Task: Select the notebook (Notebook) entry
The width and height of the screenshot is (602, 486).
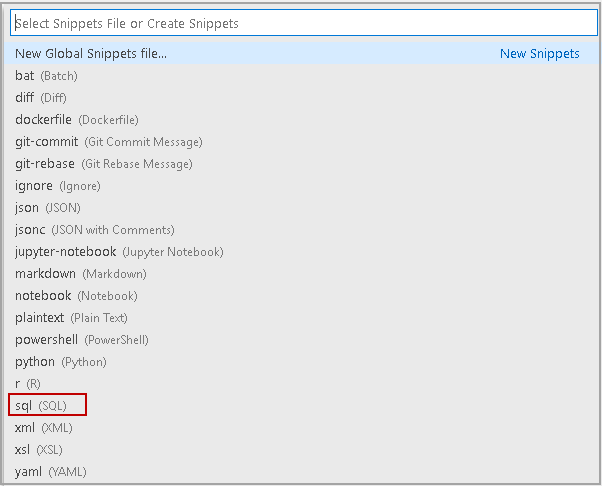Action: [x=76, y=296]
